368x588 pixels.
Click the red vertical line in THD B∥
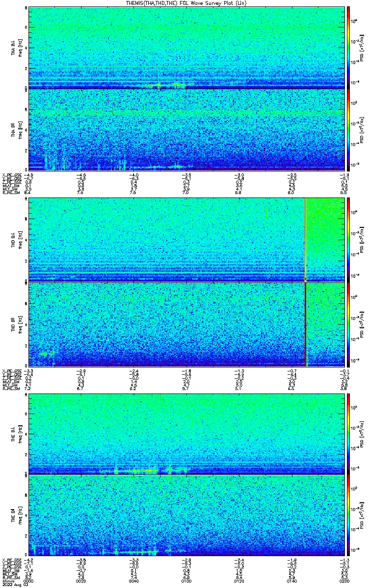pyautogui.click(x=305, y=324)
